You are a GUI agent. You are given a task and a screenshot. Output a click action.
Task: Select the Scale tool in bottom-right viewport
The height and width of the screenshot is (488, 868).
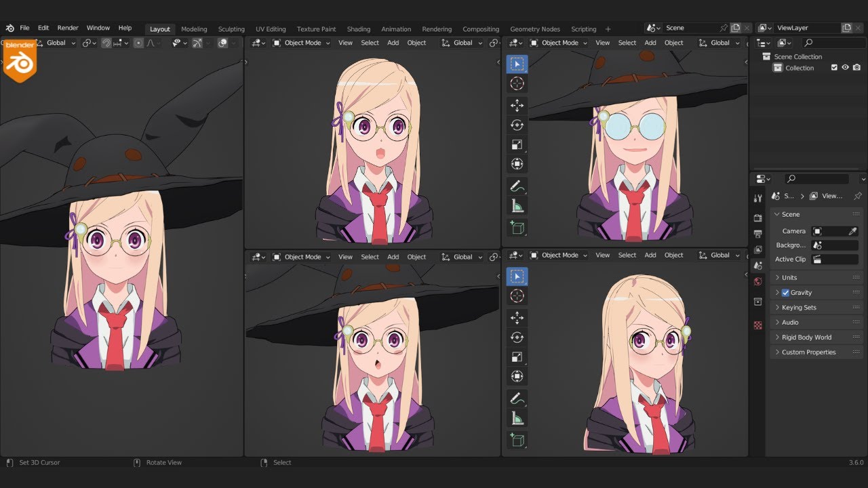pyautogui.click(x=517, y=357)
